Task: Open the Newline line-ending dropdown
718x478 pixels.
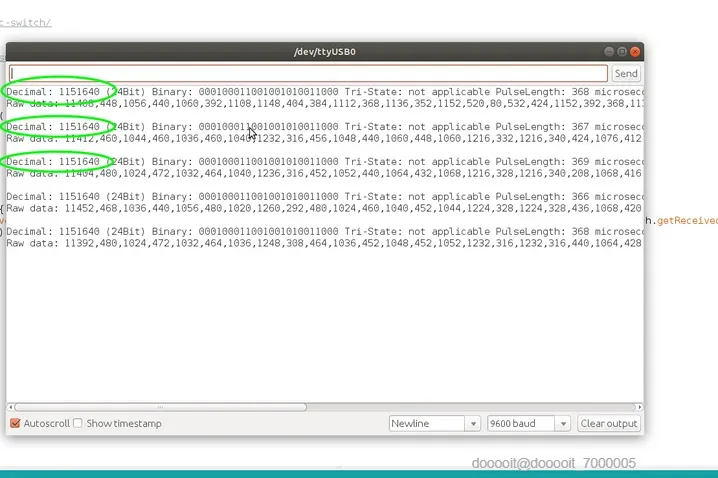Action: tap(434, 424)
